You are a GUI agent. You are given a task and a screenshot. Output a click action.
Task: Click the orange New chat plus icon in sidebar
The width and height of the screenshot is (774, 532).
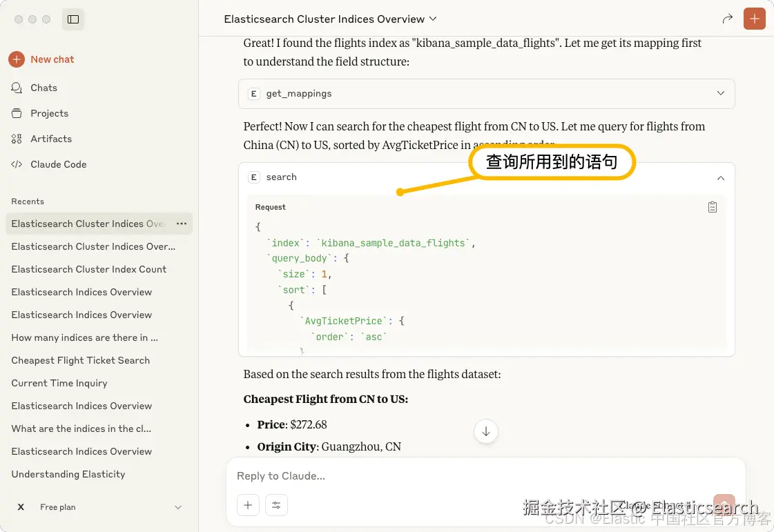17,59
